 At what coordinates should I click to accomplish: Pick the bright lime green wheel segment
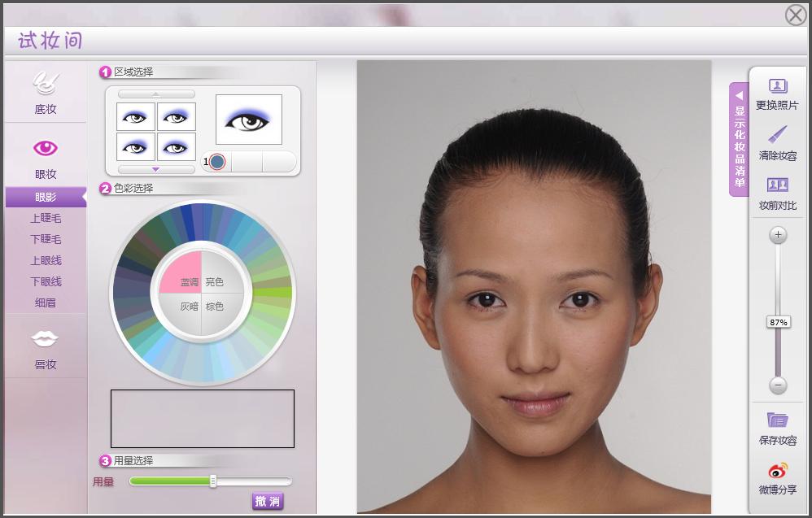point(273,293)
